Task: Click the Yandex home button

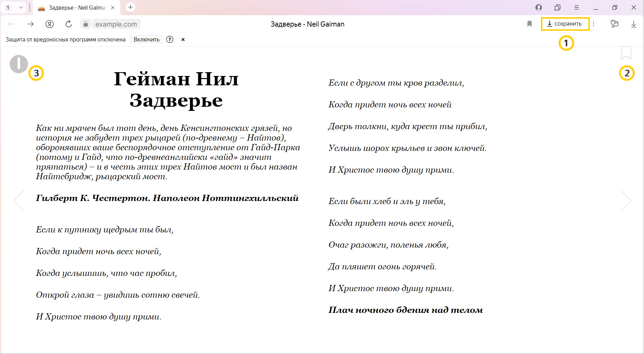Action: click(49, 24)
